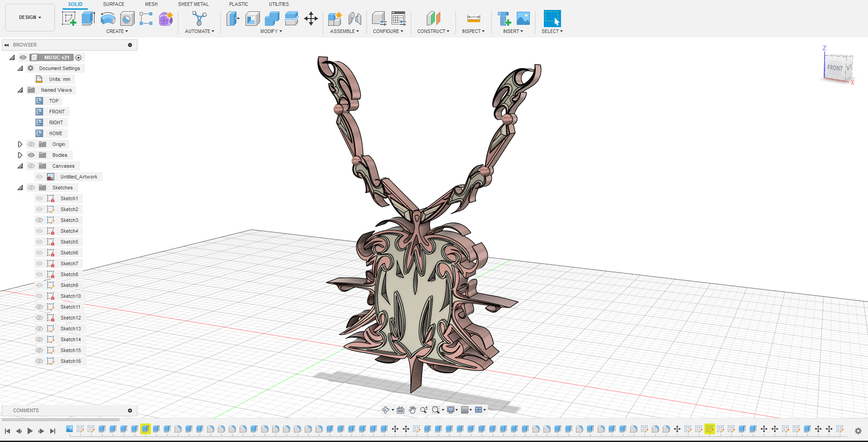Click the Insert Derive icon
Image resolution: width=868 pixels, height=442 pixels.
pos(504,19)
